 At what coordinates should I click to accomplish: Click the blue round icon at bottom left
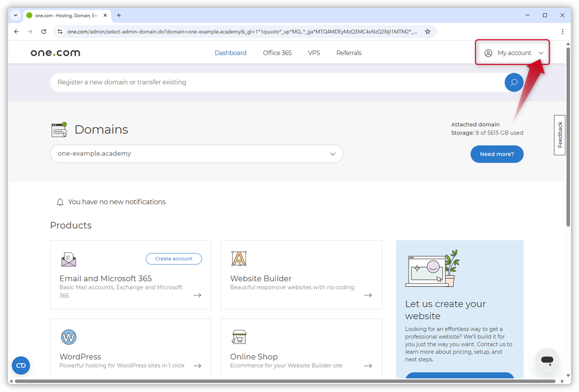click(x=21, y=365)
